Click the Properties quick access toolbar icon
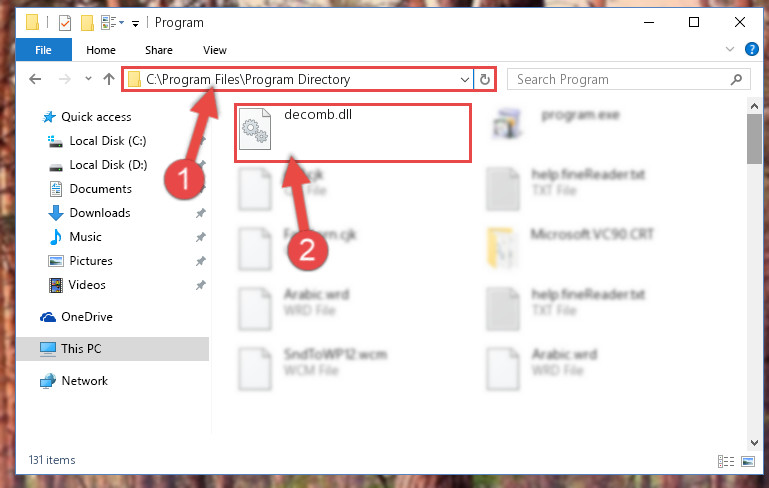Screen dimensions: 769x488 [x=65, y=23]
